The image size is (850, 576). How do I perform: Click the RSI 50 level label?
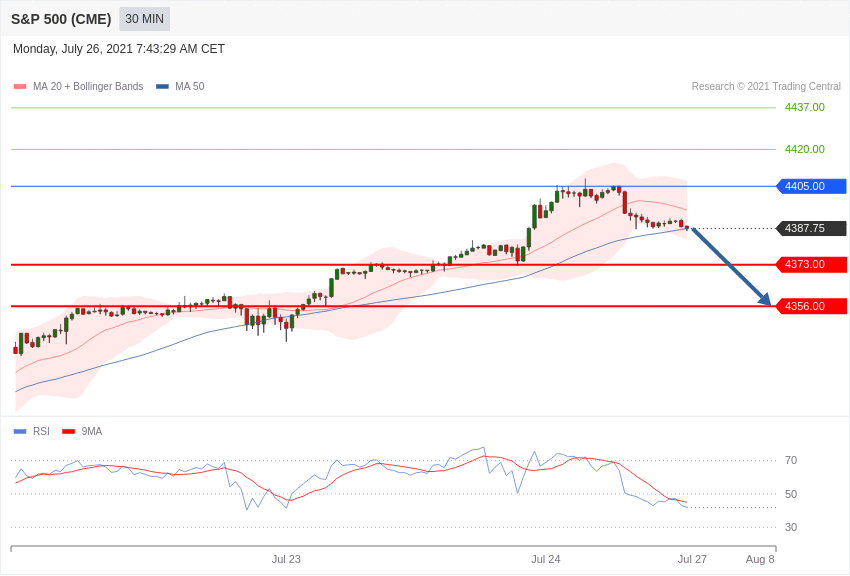tap(791, 494)
